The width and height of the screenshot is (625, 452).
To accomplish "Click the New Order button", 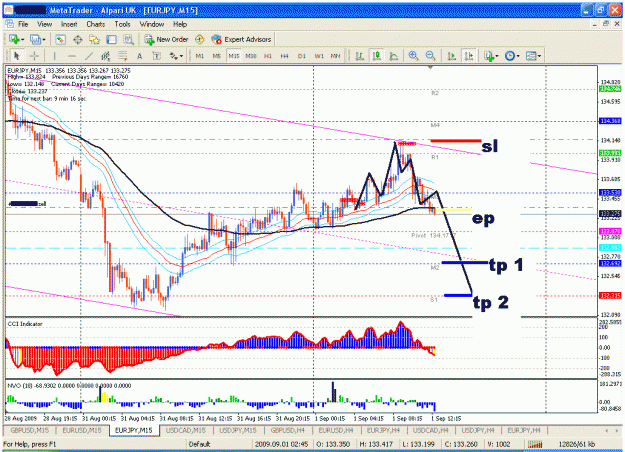I will point(166,39).
